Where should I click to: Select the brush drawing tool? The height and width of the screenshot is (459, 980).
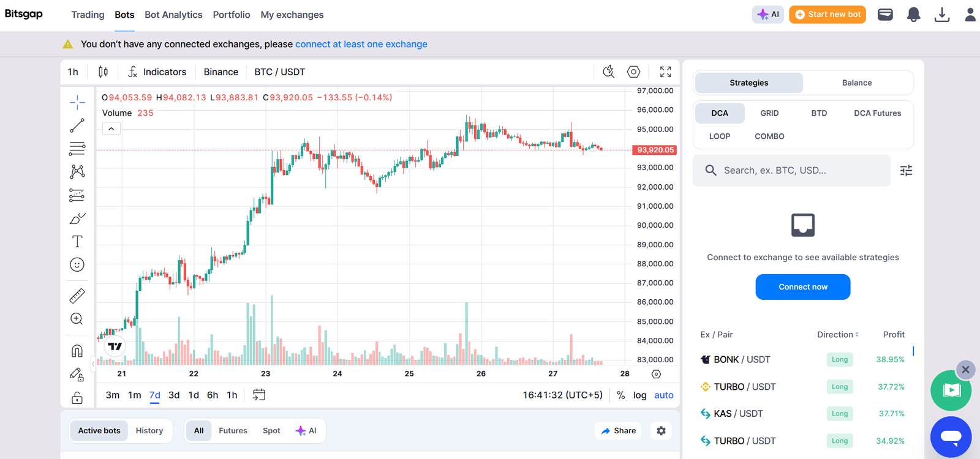77,218
